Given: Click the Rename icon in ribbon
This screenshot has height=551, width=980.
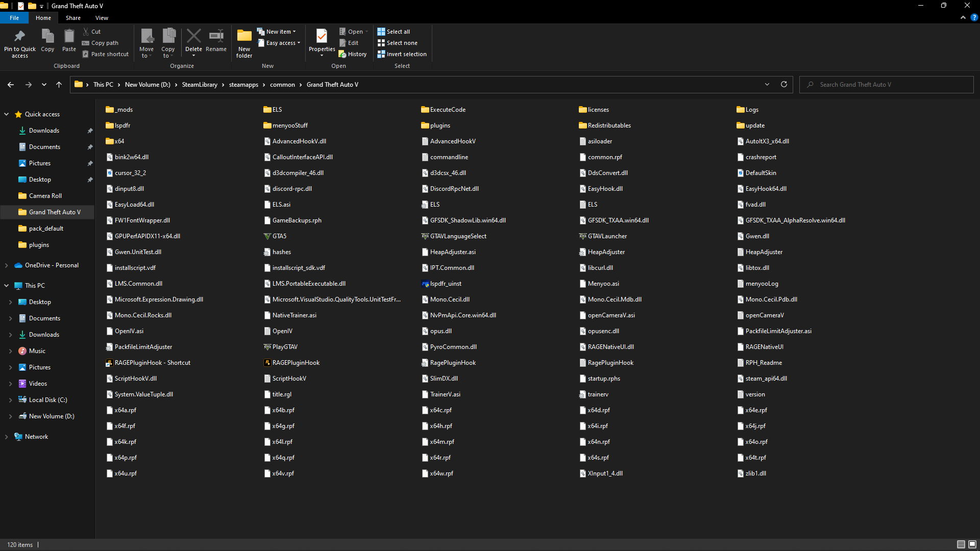Looking at the screenshot, I should tap(216, 36).
